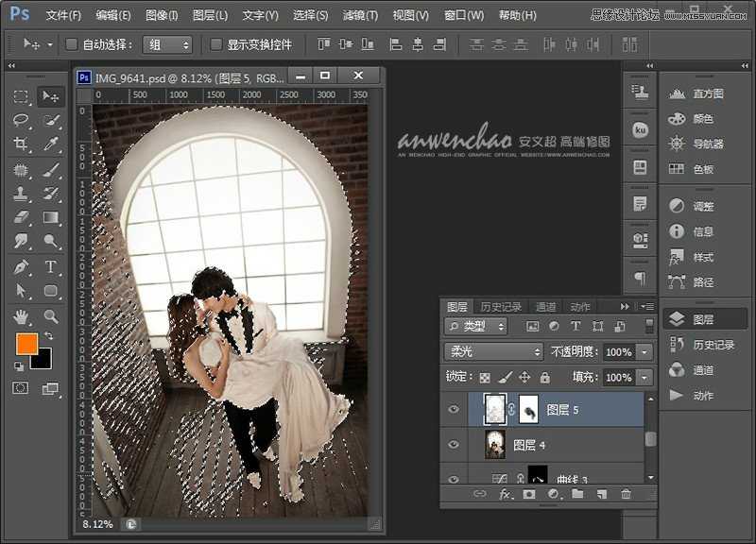Select the Move tool
Viewport: 756px width, 544px height.
coord(51,96)
